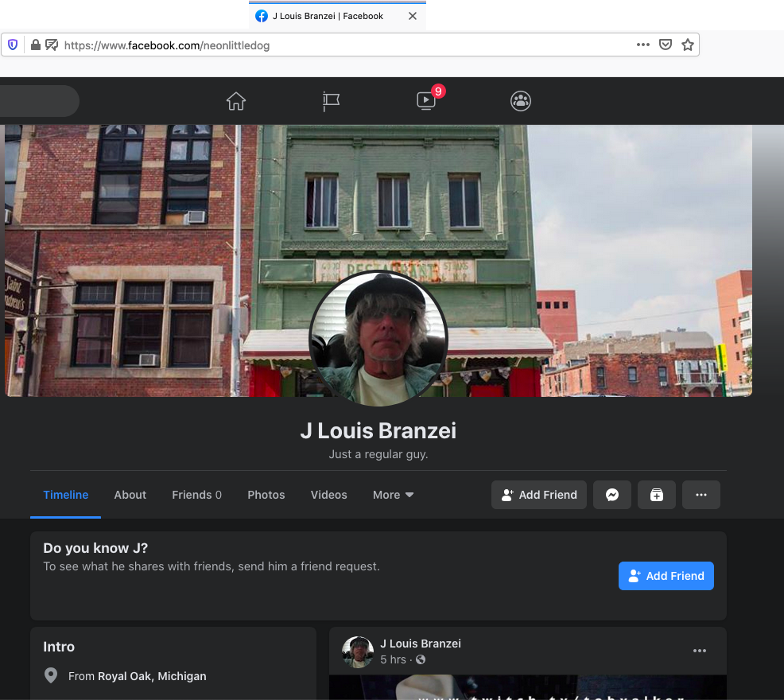Open profile options three-dot menu
Screen dimensions: 784x700
pos(701,495)
